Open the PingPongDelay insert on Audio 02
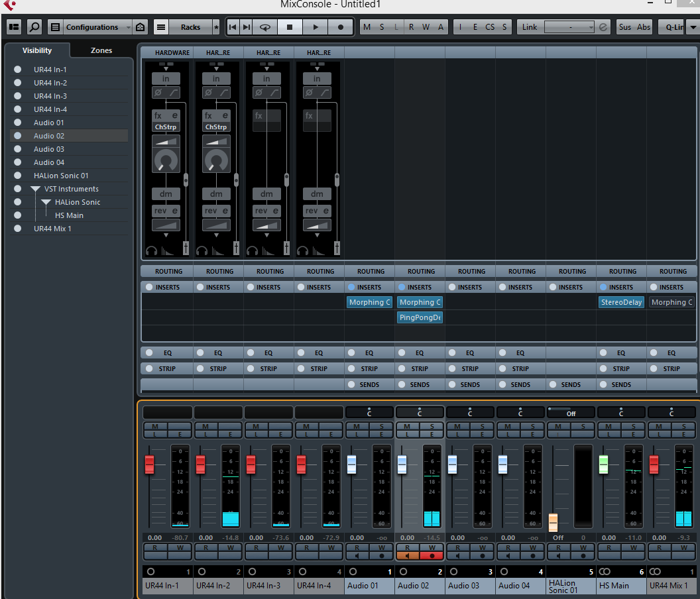700x599 pixels. pos(420,317)
